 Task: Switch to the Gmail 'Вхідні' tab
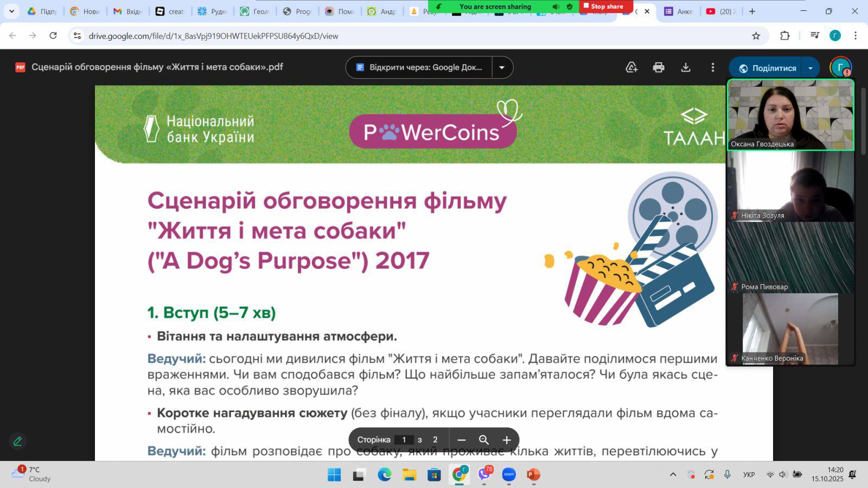tap(127, 11)
